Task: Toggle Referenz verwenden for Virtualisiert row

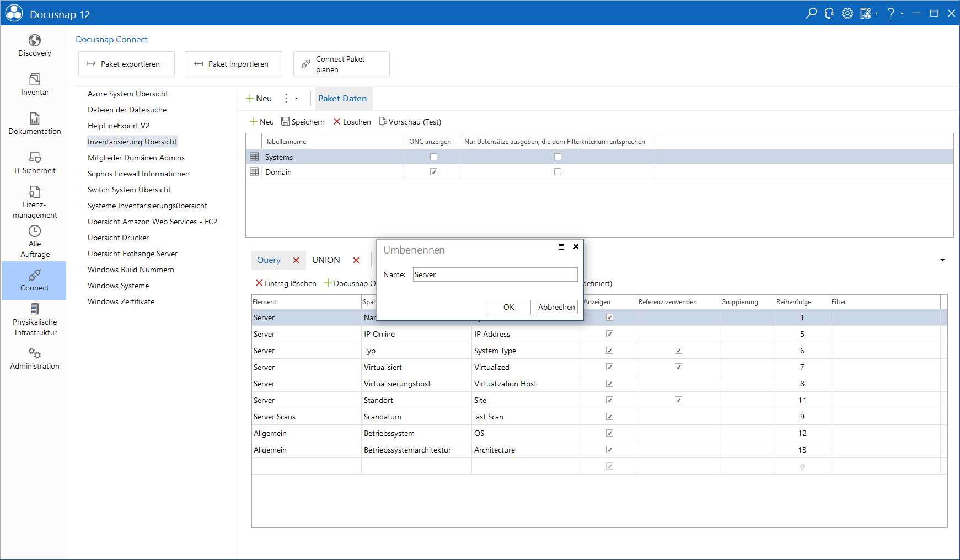Action: pos(678,367)
